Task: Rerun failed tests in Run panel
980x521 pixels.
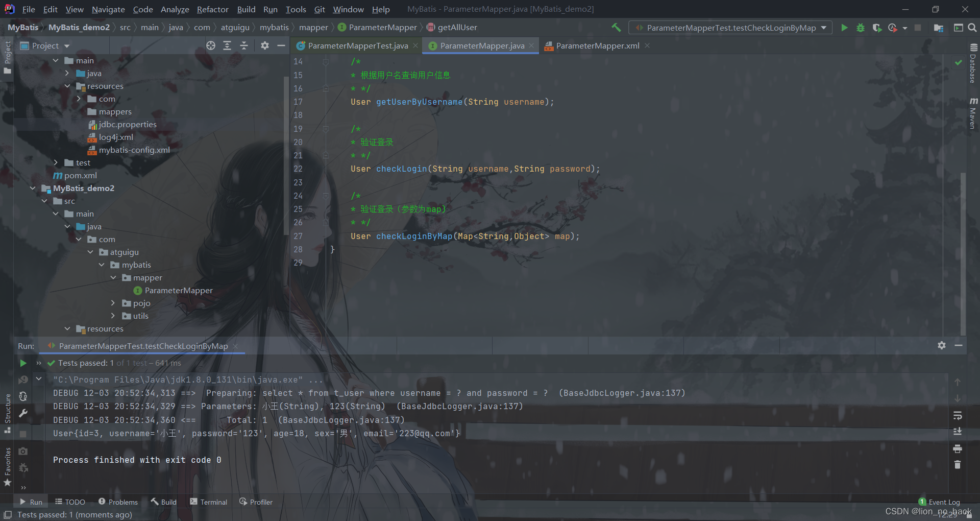Action: click(23, 380)
